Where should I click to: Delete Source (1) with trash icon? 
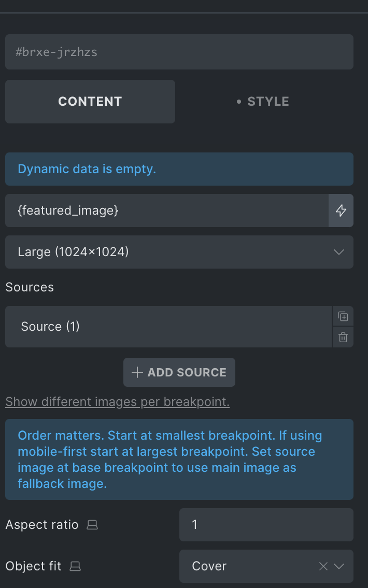coord(343,337)
